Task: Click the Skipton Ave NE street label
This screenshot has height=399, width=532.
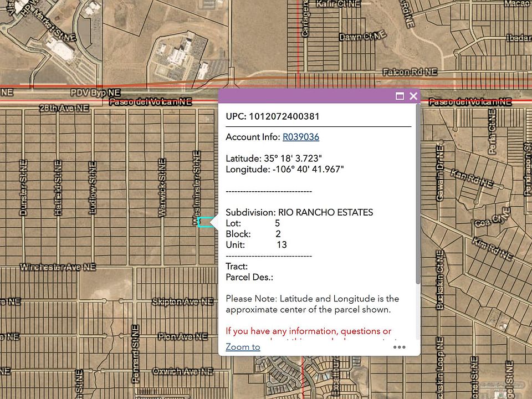Action: pyautogui.click(x=183, y=301)
